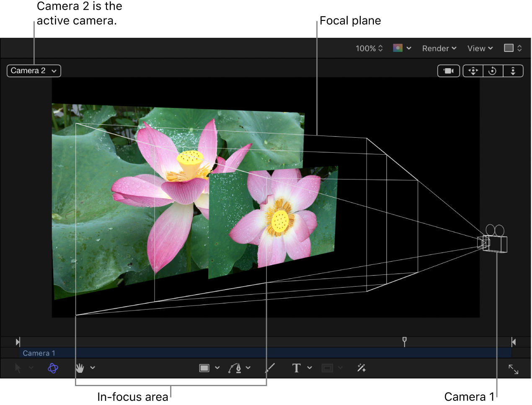Viewport: 532px width, 405px height.
Task: Select the 3D Transform tool
Action: pyautogui.click(x=52, y=368)
